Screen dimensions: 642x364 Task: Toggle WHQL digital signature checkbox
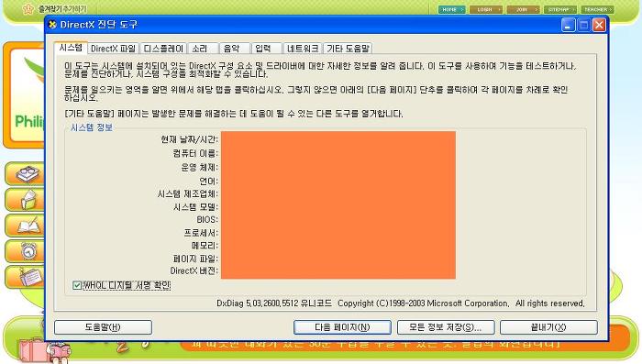point(77,285)
